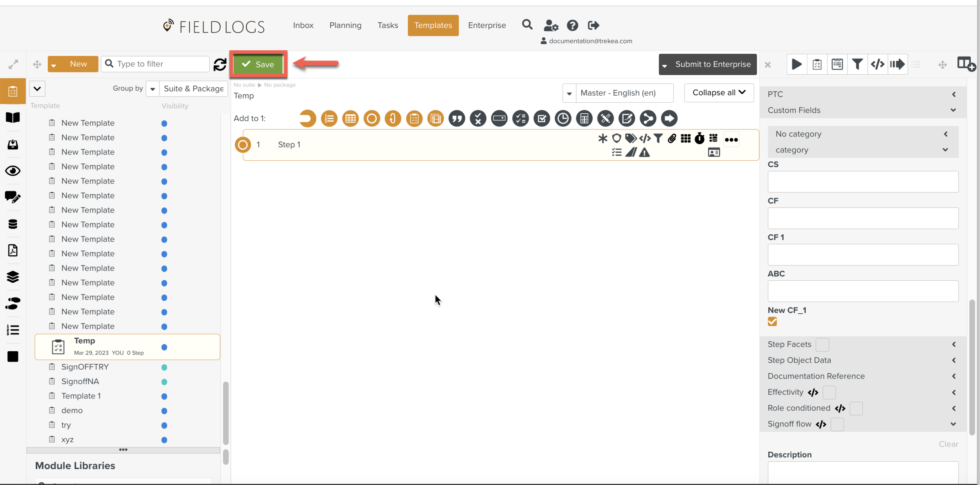The width and height of the screenshot is (980, 485).
Task: Click the paperclip attachment icon on Step 1
Action: coord(671,138)
